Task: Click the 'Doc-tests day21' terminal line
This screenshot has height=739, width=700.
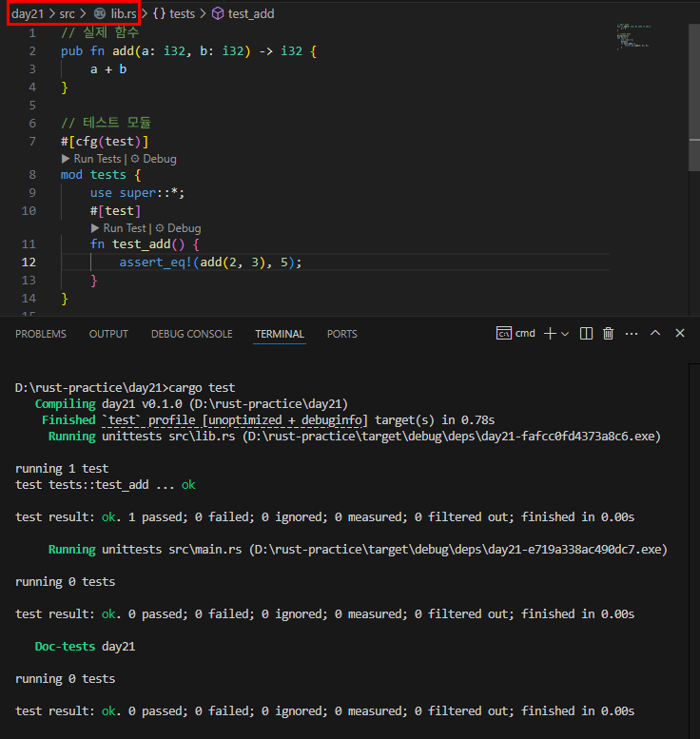Action: click(x=85, y=647)
